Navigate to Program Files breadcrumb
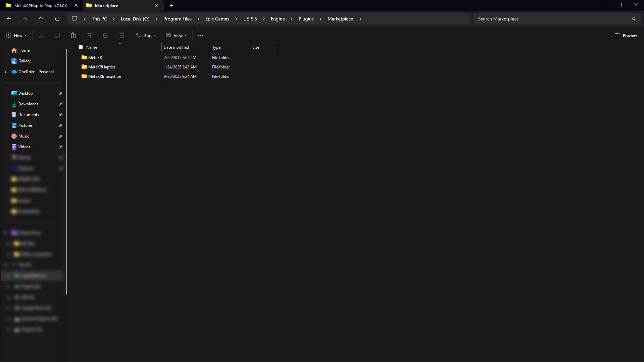Image resolution: width=644 pixels, height=362 pixels. tap(178, 19)
